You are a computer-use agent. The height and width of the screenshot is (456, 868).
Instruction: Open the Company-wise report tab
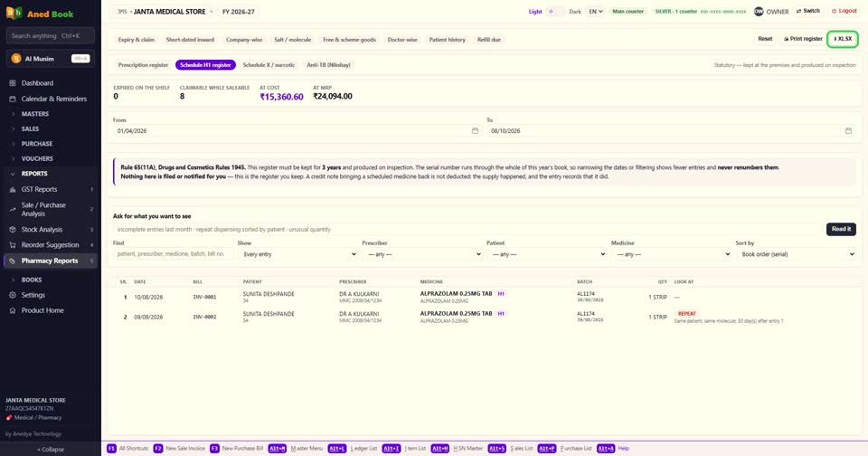tap(244, 40)
